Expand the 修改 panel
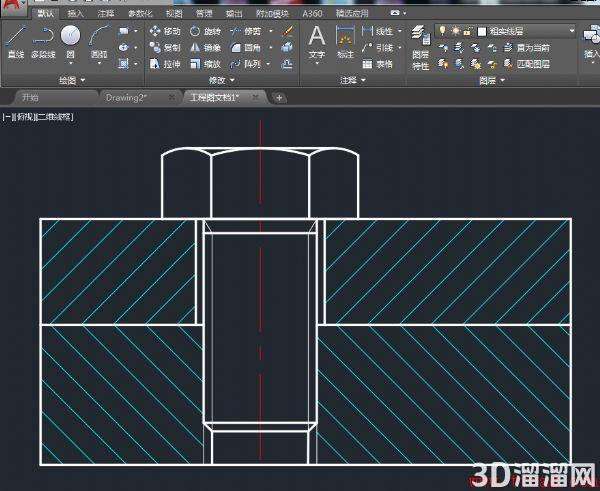 222,80
